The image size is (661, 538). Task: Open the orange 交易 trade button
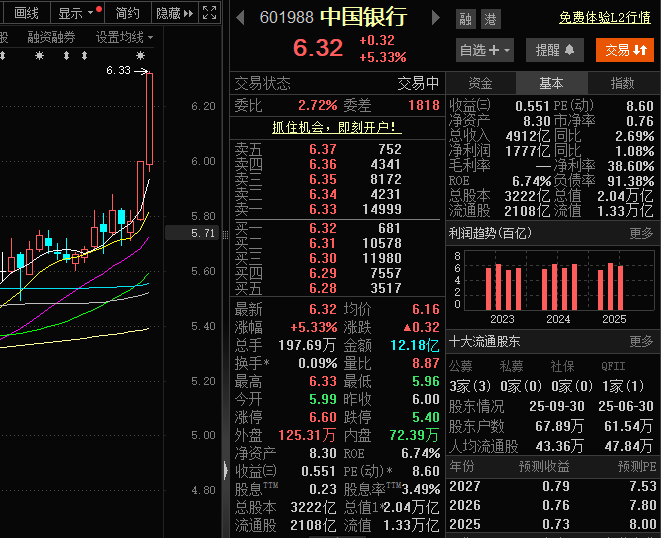[x=624, y=50]
